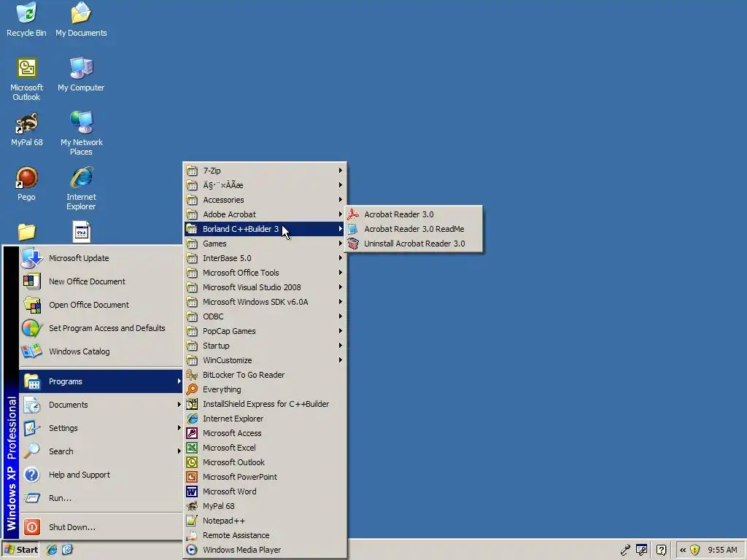Expand the Adobe Acrobat folder
The height and width of the screenshot is (560, 747).
click(x=265, y=214)
